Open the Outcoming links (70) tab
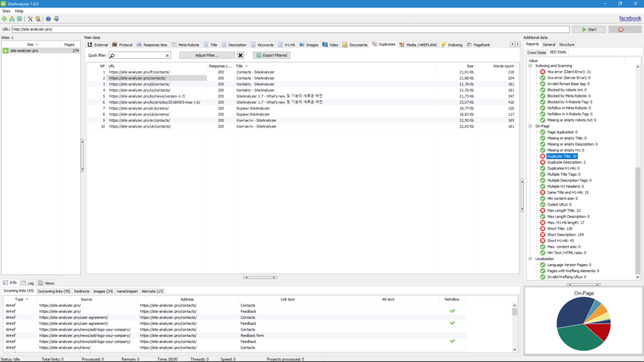This screenshot has width=644, height=362. pyautogui.click(x=54, y=292)
